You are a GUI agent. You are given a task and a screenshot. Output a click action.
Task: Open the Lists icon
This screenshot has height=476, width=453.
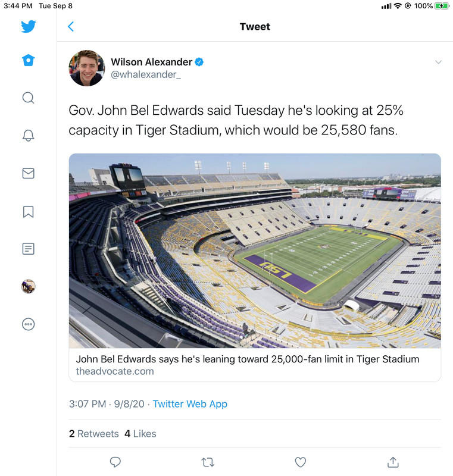[28, 249]
